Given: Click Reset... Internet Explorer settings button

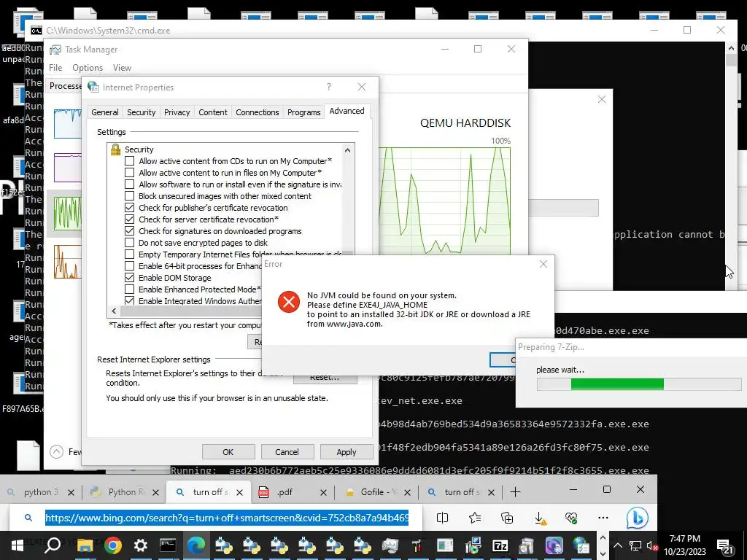Looking at the screenshot, I should (x=325, y=378).
